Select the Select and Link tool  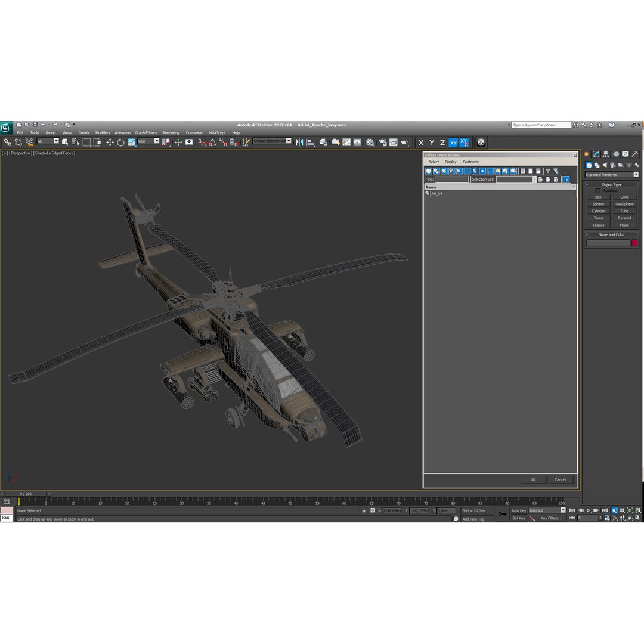tap(7, 142)
